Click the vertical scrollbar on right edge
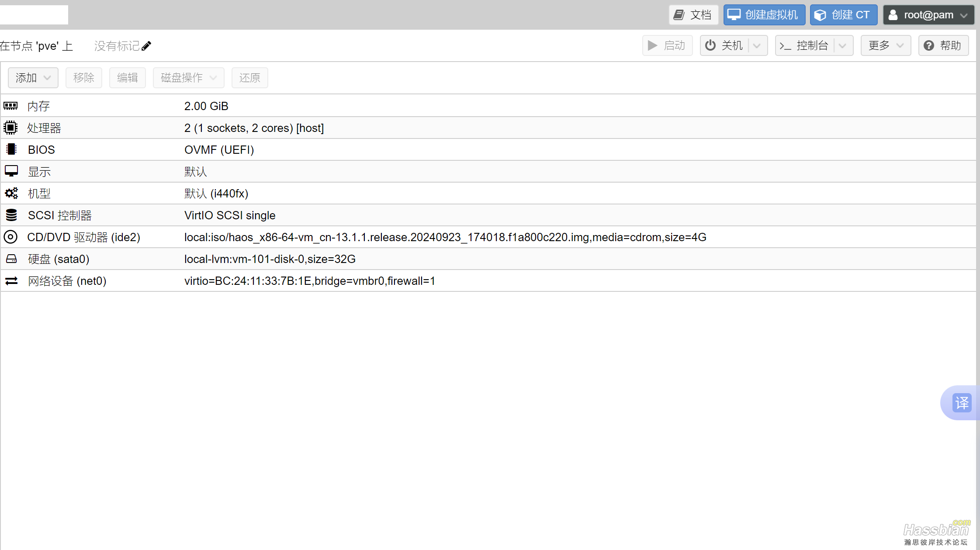Viewport: 980px width, 550px height. click(978, 290)
